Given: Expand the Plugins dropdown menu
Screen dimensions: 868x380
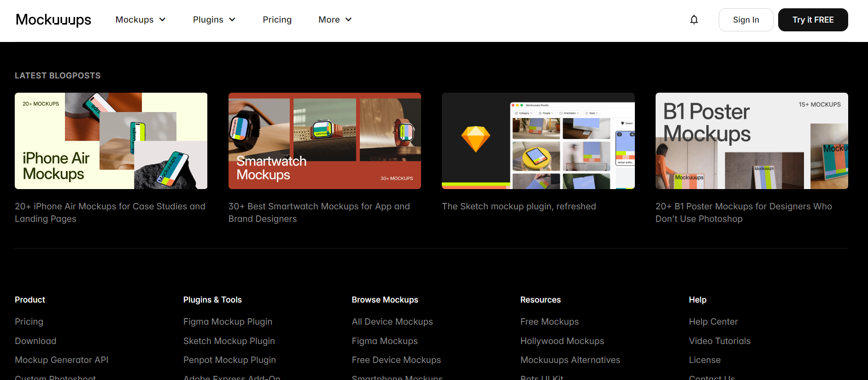Looking at the screenshot, I should coord(214,20).
